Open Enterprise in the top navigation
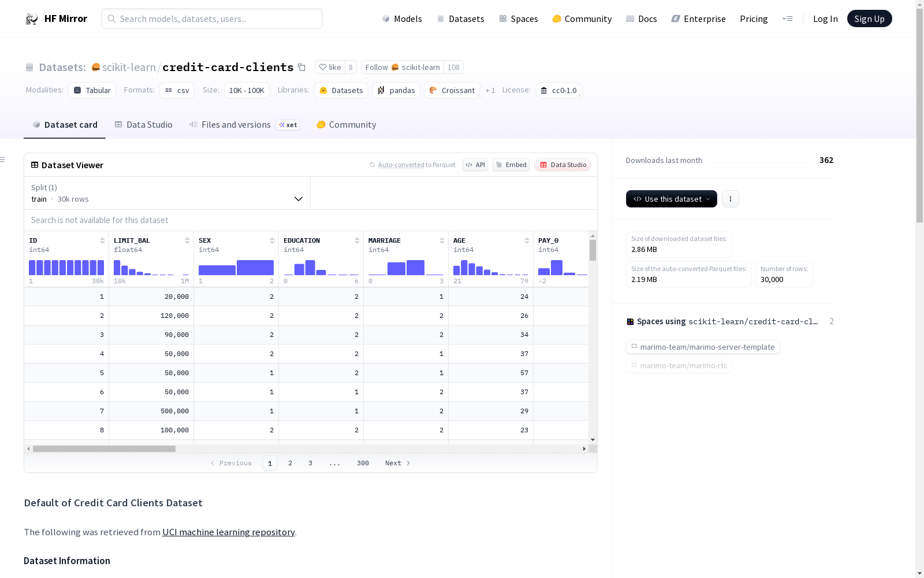The width and height of the screenshot is (924, 578). (x=699, y=19)
